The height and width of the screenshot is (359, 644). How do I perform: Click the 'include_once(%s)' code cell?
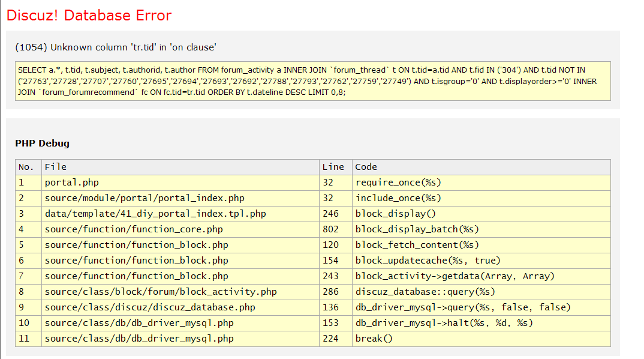pos(482,198)
